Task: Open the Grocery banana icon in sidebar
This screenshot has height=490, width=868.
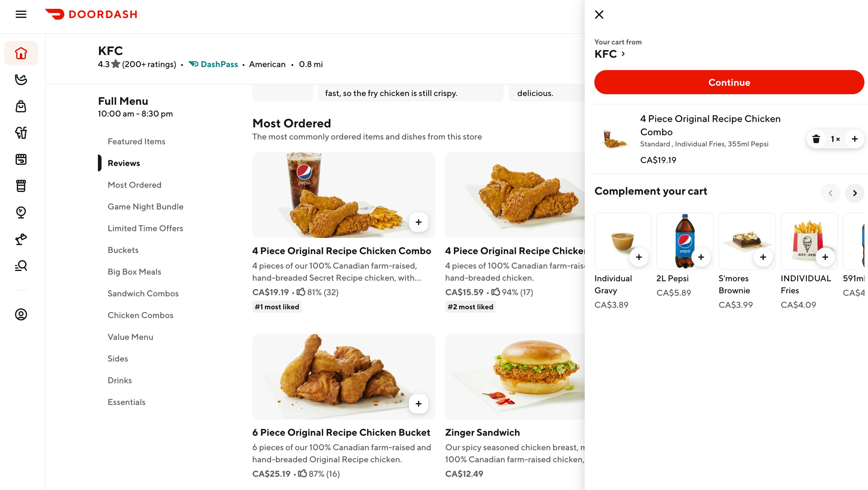Action: coord(21,80)
